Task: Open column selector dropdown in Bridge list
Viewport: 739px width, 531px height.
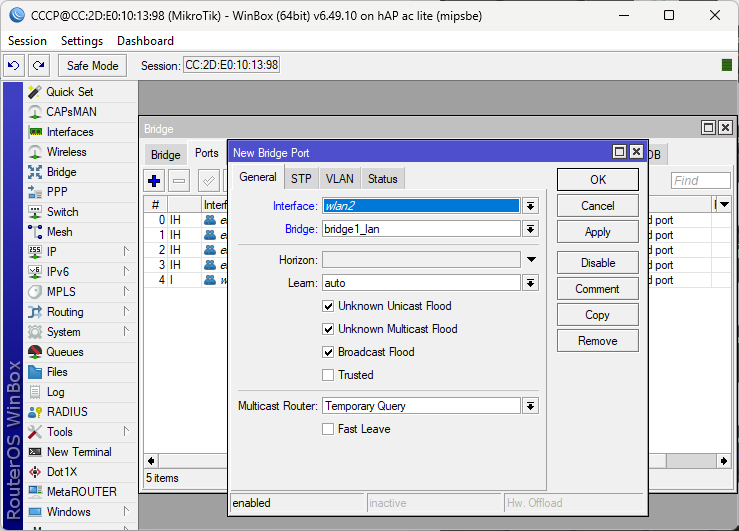Action: coord(724,204)
